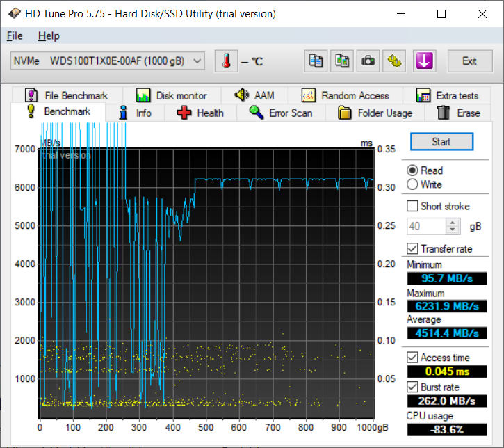Click the Maximum 6231.9 MB/s value

447,306
